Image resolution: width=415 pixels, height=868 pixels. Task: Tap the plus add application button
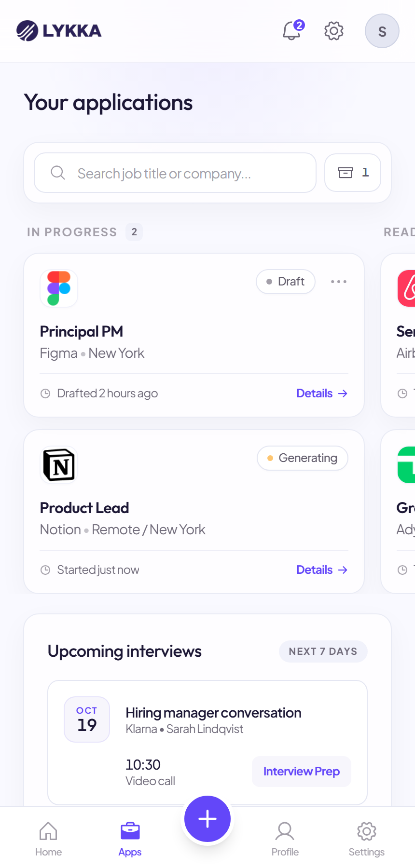(x=207, y=819)
